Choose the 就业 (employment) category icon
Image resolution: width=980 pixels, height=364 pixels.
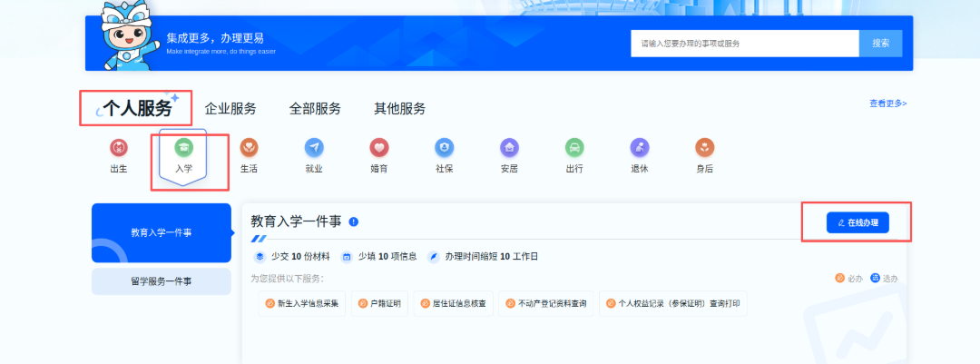pyautogui.click(x=314, y=148)
